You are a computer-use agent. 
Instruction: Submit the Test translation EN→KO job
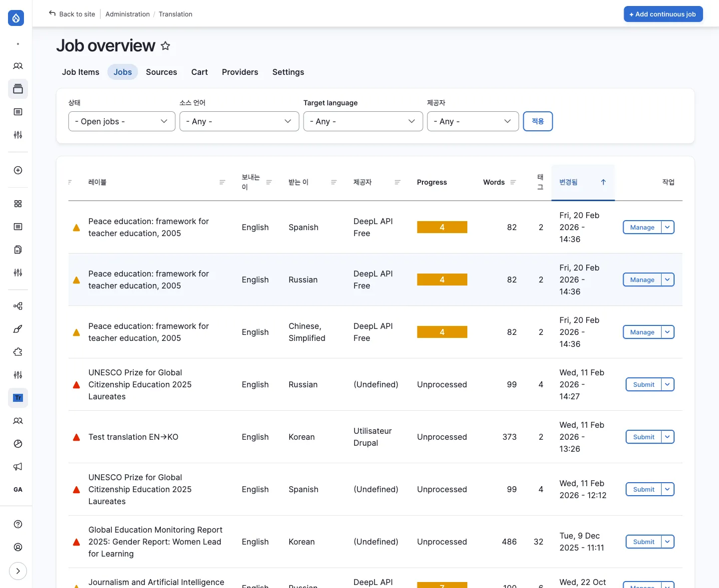(643, 437)
